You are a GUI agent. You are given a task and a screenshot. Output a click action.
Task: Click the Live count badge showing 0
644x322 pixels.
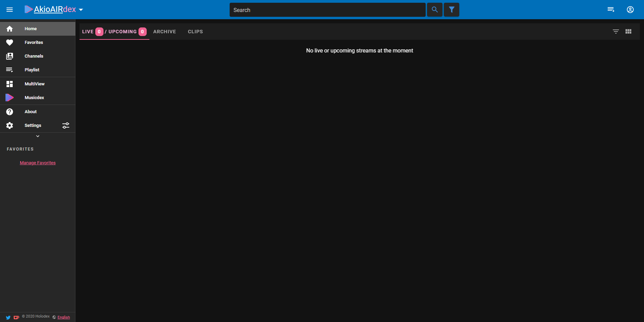coord(99,32)
